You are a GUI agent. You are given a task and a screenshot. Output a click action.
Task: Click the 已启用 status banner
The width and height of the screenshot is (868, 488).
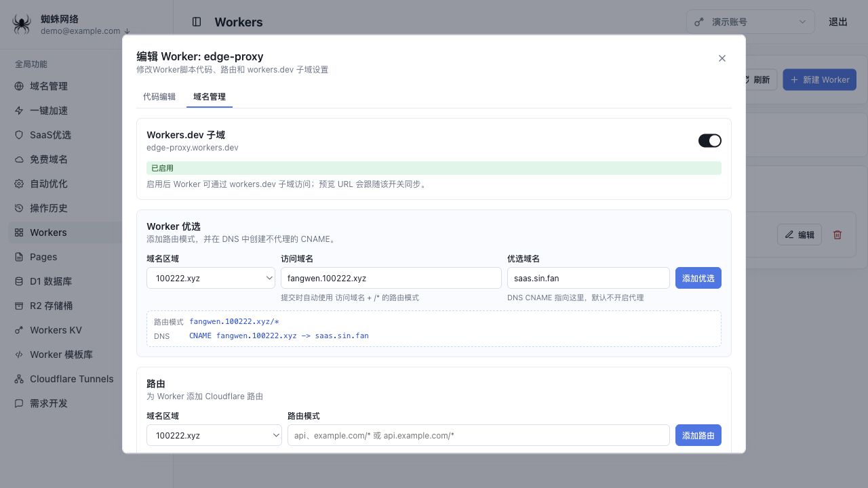coord(434,168)
